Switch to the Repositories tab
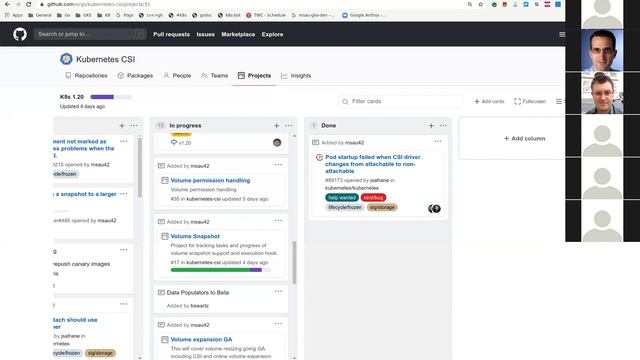This screenshot has height=360, width=640. 87,76
